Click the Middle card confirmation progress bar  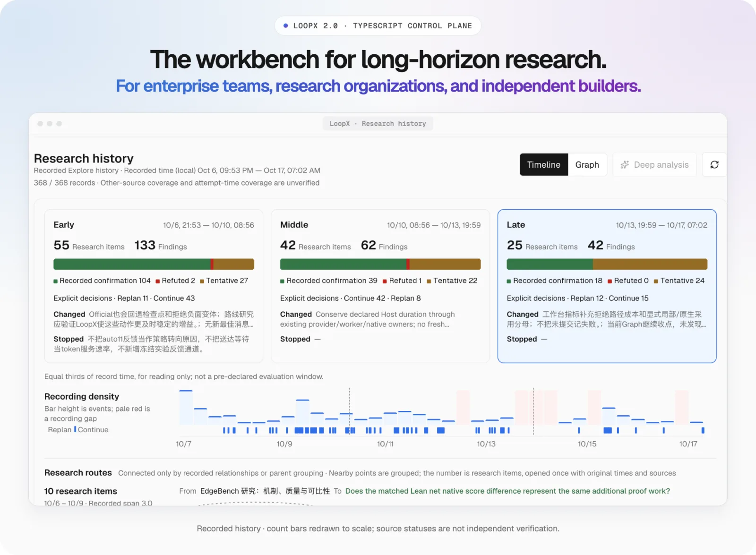click(380, 264)
